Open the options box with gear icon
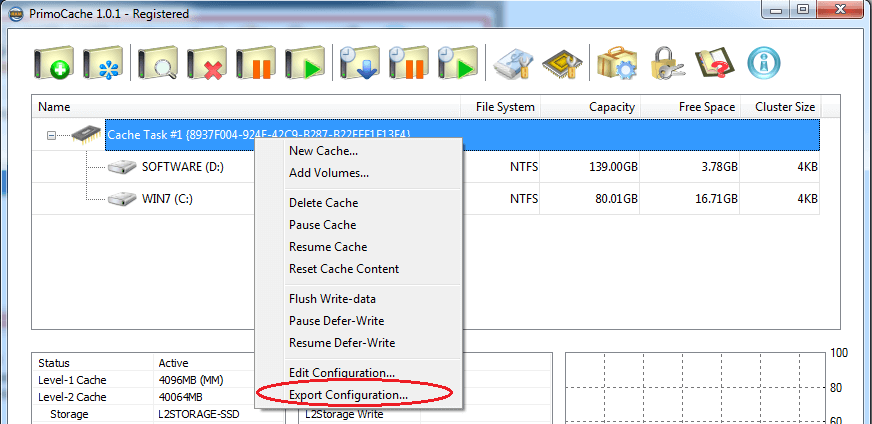Screen dimensions: 872x424 point(618,62)
